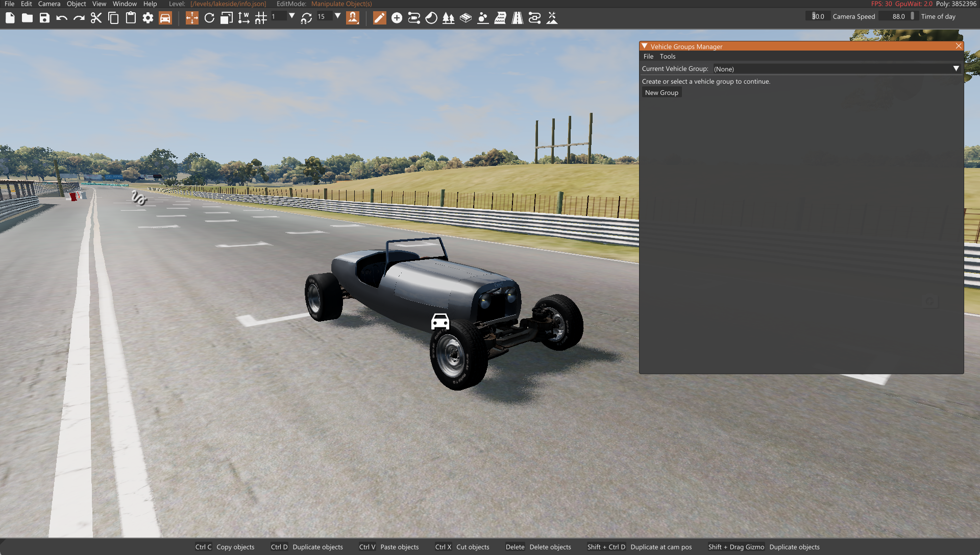The height and width of the screenshot is (555, 980).
Task: Click the Camera Speed value field
Action: pos(818,16)
